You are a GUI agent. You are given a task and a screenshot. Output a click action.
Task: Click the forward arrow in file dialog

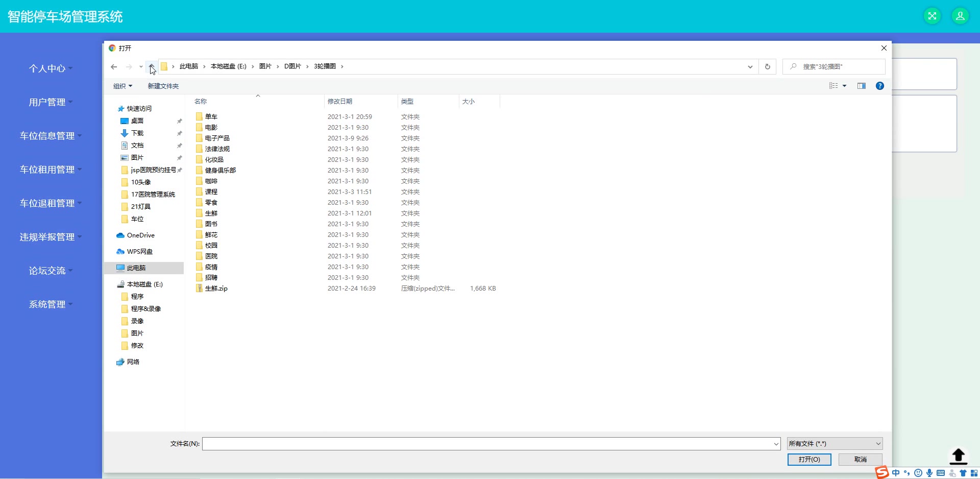(129, 67)
